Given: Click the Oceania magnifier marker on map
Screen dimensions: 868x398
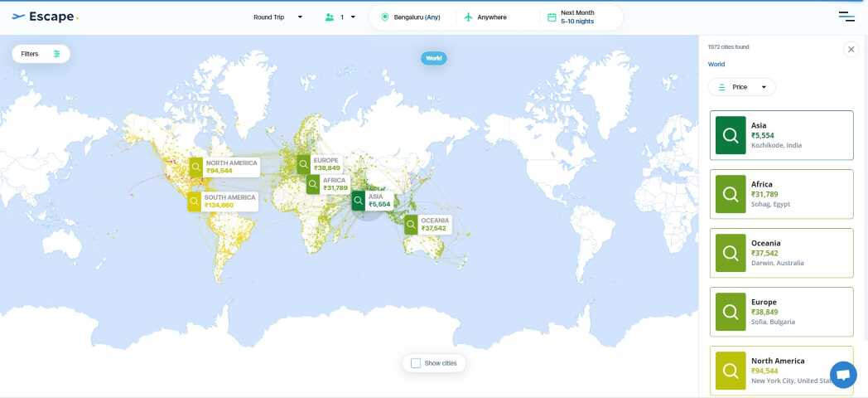Looking at the screenshot, I should 412,225.
